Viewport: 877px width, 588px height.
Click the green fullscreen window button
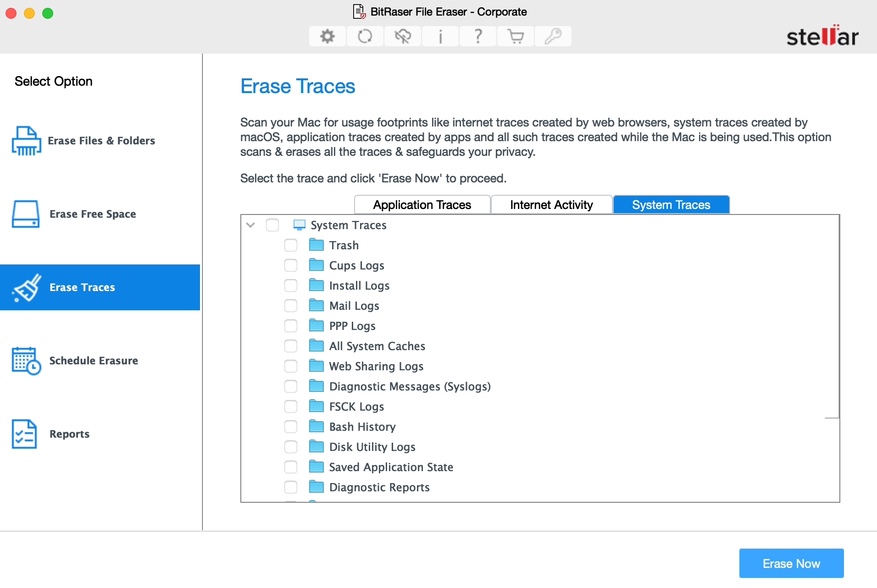tap(48, 13)
